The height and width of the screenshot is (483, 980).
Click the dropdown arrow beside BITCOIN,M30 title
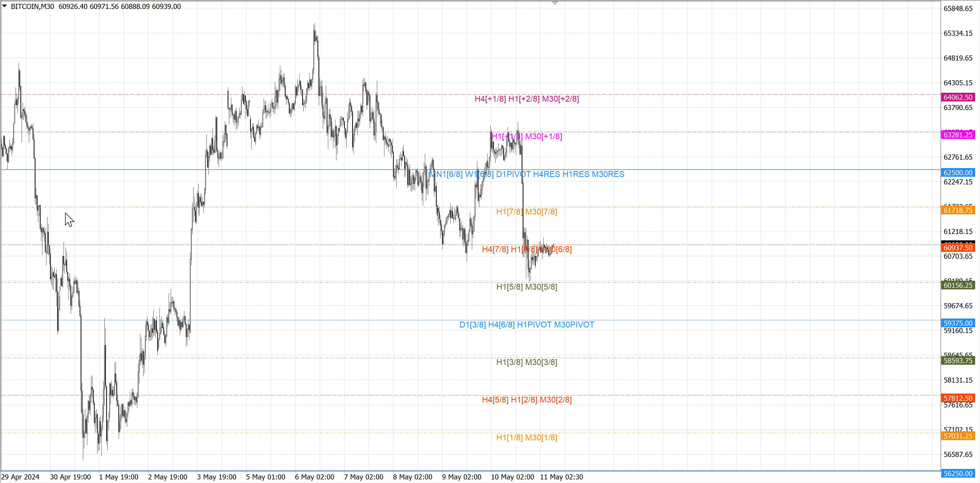[5, 6]
